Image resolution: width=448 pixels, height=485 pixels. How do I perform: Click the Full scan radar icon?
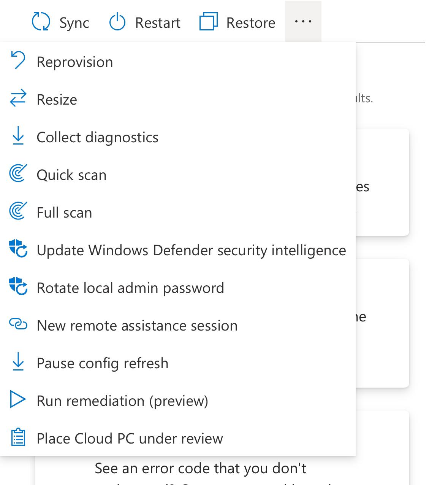(x=18, y=211)
